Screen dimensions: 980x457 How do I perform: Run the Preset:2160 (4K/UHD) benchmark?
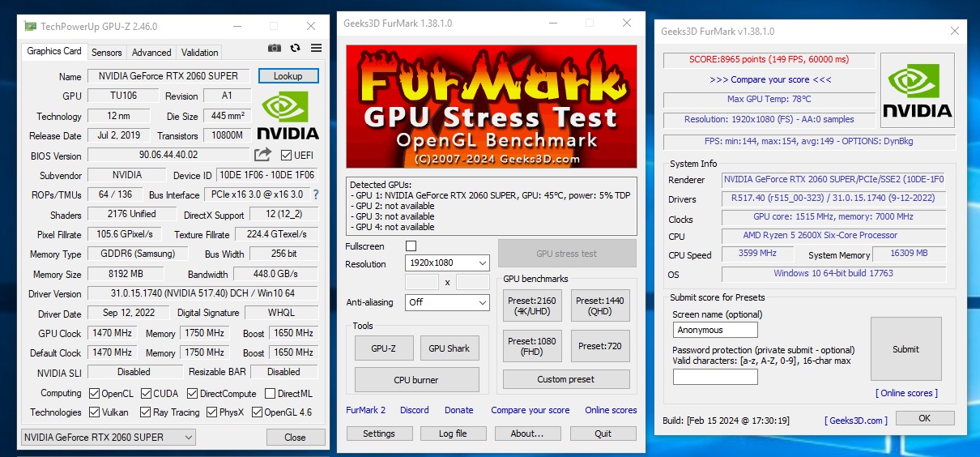point(532,306)
